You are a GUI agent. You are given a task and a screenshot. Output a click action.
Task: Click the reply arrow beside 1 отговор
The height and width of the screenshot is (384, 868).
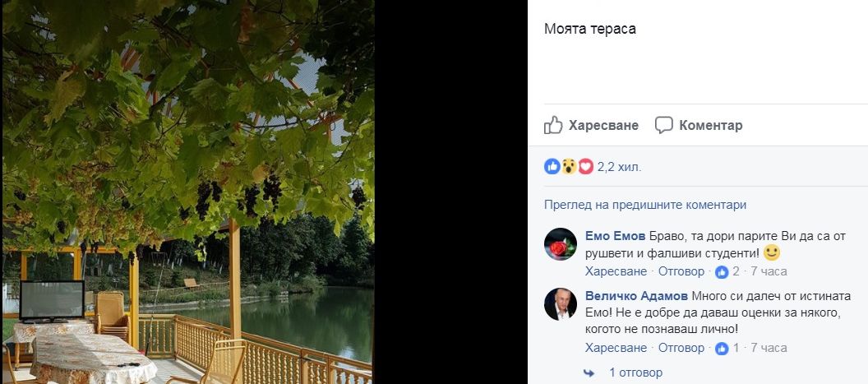590,373
